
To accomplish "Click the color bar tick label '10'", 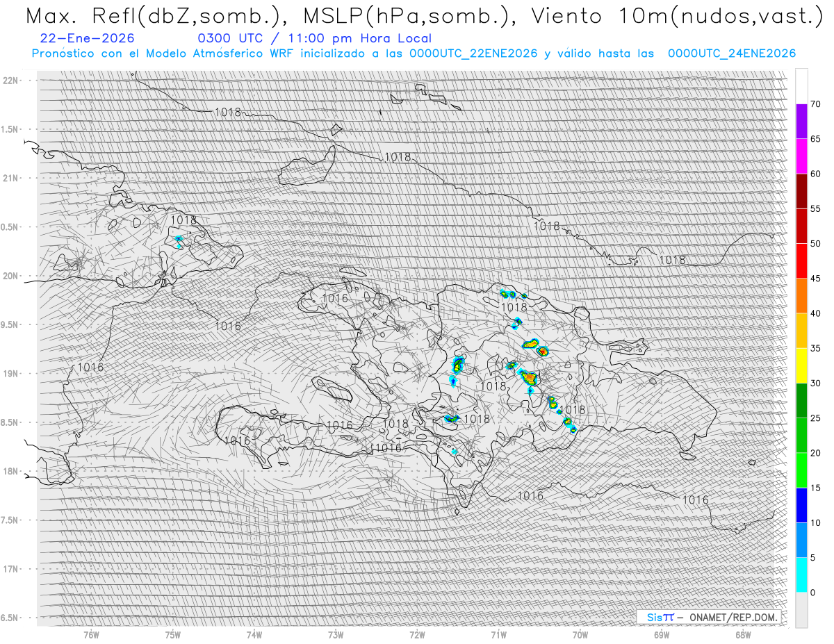I will tap(815, 522).
